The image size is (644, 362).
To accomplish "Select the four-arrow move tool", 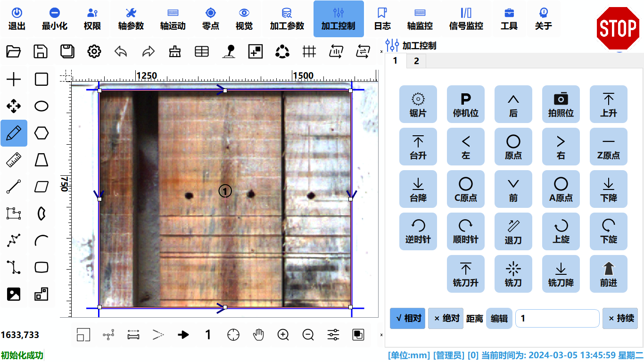I will click(x=14, y=106).
